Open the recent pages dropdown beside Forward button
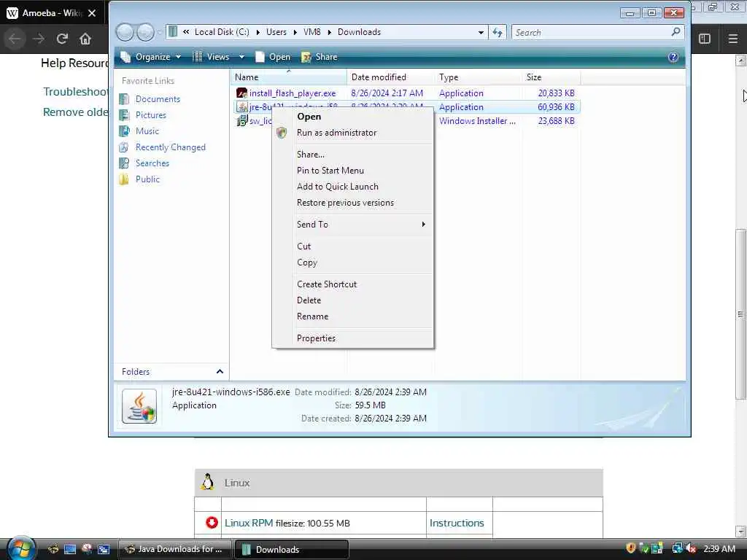747x560 pixels. pos(160,32)
